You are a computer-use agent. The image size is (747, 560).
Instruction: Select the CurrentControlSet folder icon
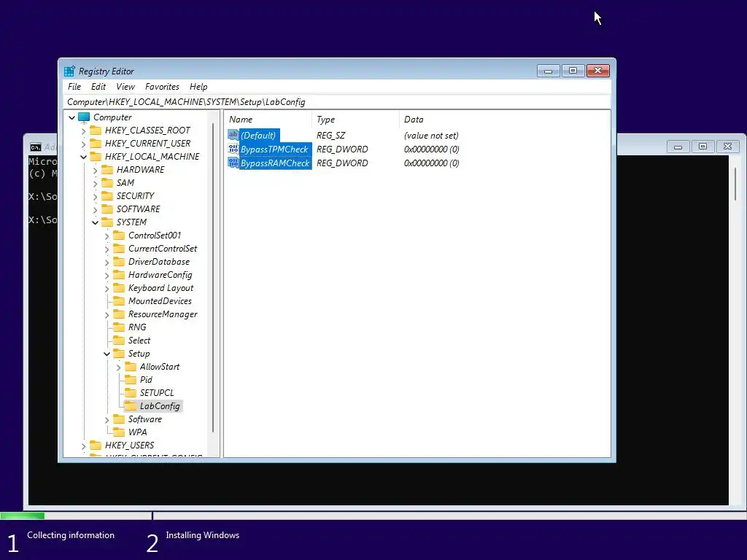point(119,249)
